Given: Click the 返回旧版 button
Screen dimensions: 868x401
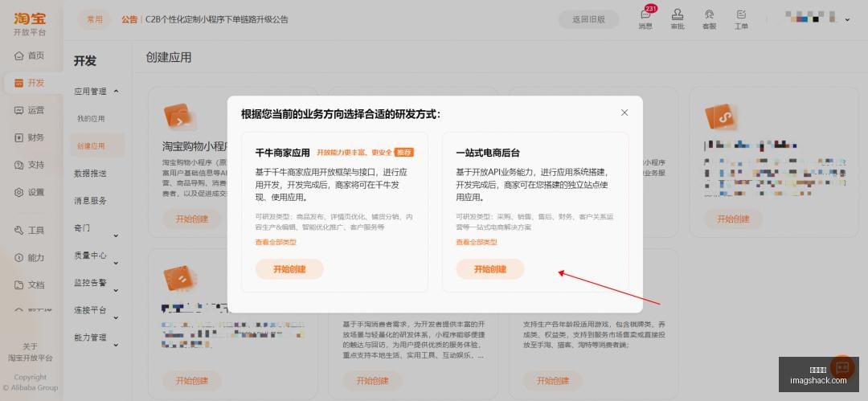Looking at the screenshot, I should (x=588, y=19).
